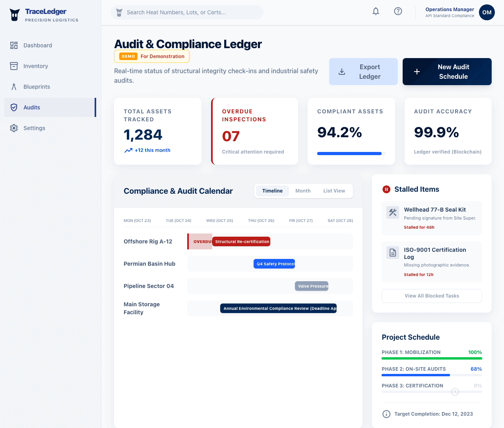Click the search field for Heat Numbers

coord(187,12)
